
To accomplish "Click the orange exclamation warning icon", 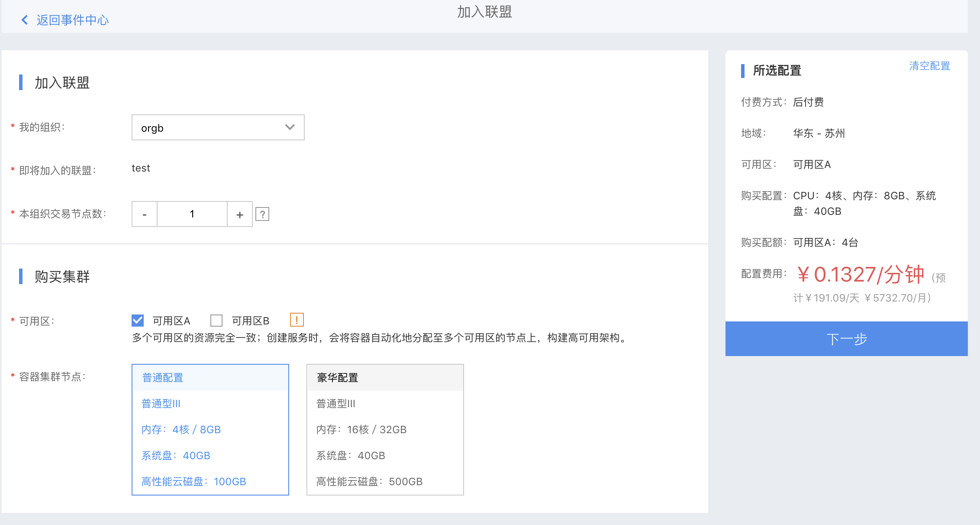I will (x=297, y=320).
